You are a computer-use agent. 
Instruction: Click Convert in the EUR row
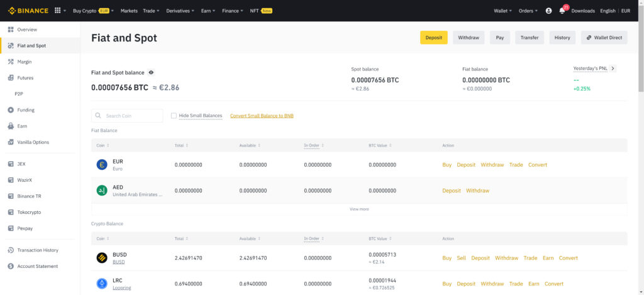(538, 165)
